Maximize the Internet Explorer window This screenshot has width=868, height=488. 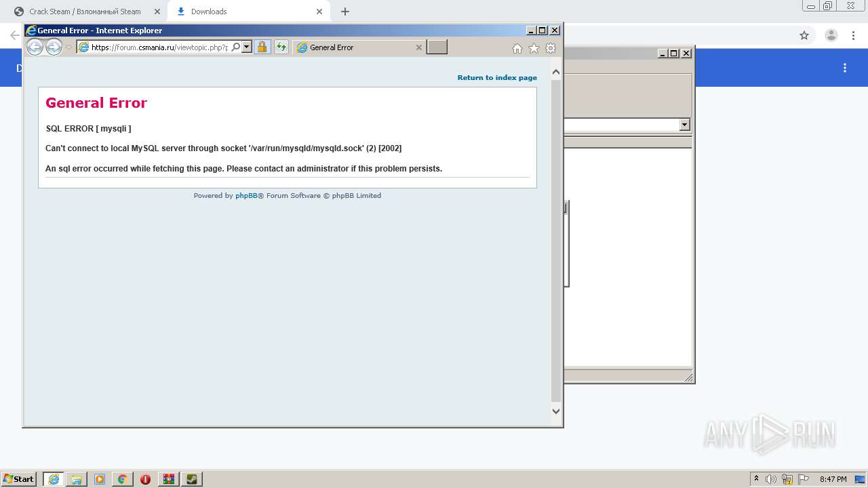pos(542,30)
